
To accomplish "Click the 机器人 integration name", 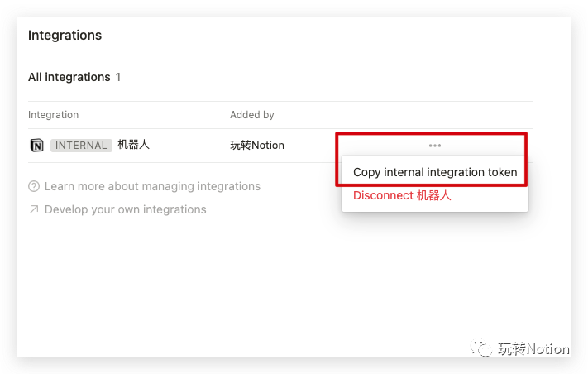I will [133, 145].
